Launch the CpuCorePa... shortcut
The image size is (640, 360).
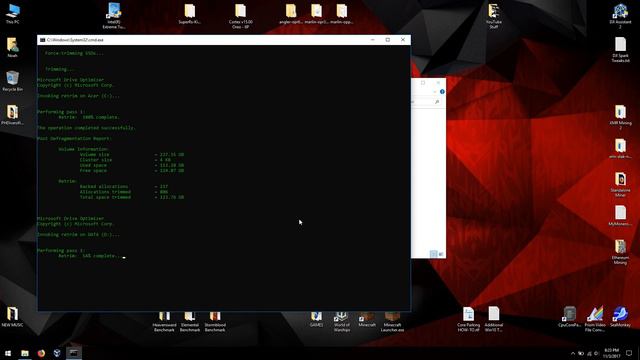569,317
